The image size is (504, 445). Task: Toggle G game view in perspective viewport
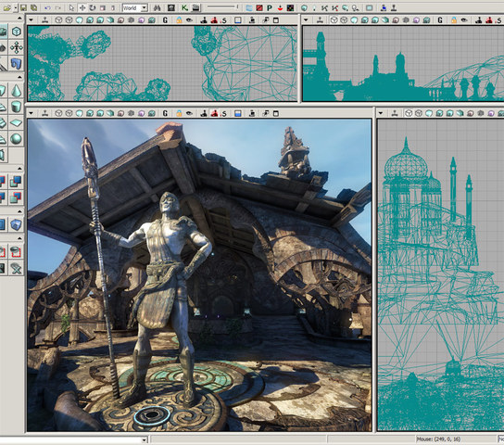pos(165,113)
